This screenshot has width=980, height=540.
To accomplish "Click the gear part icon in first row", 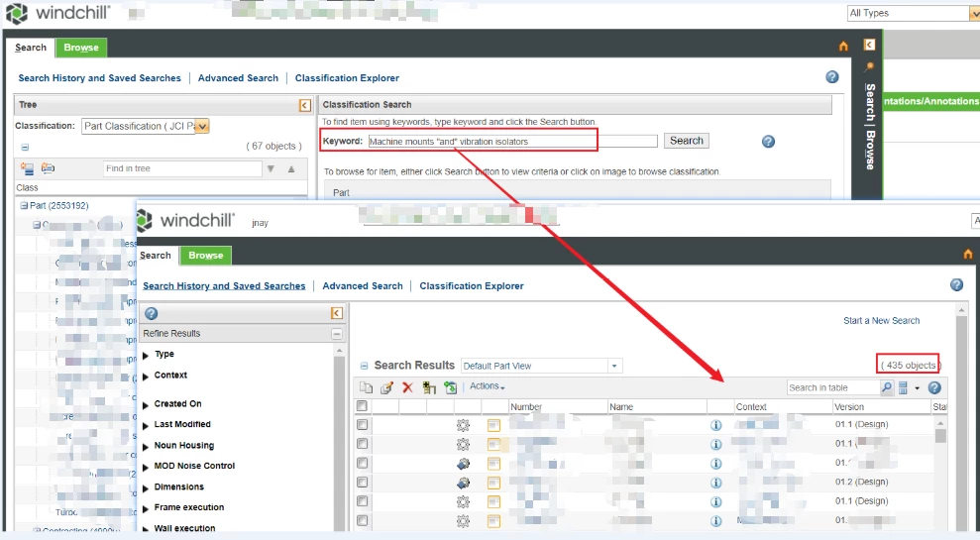I will click(463, 425).
